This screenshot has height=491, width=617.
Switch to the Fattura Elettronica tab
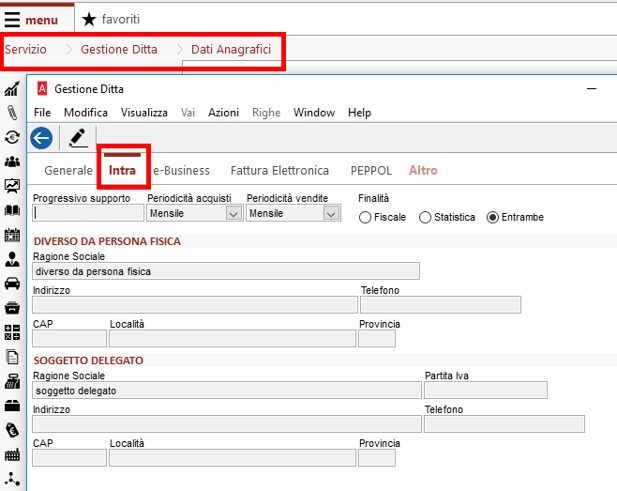tap(280, 170)
